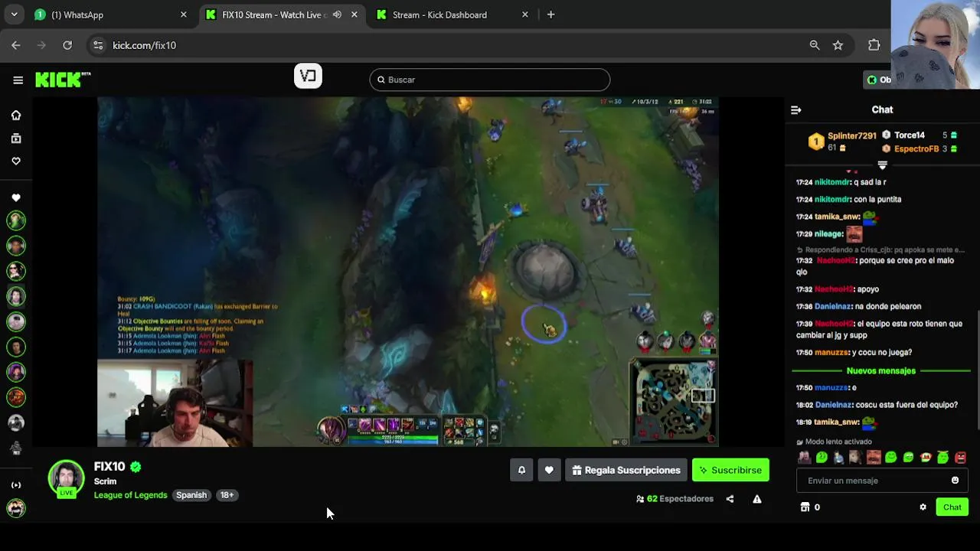Send message with green Chat button

click(952, 507)
